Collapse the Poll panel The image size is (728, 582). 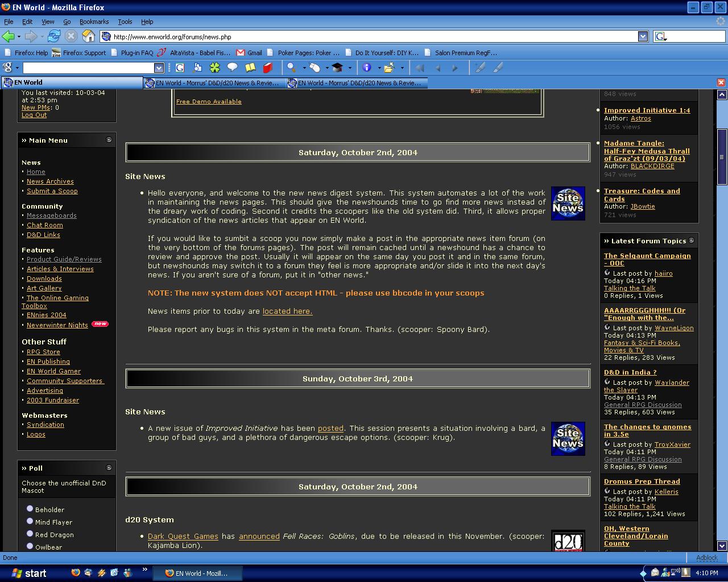109,468
